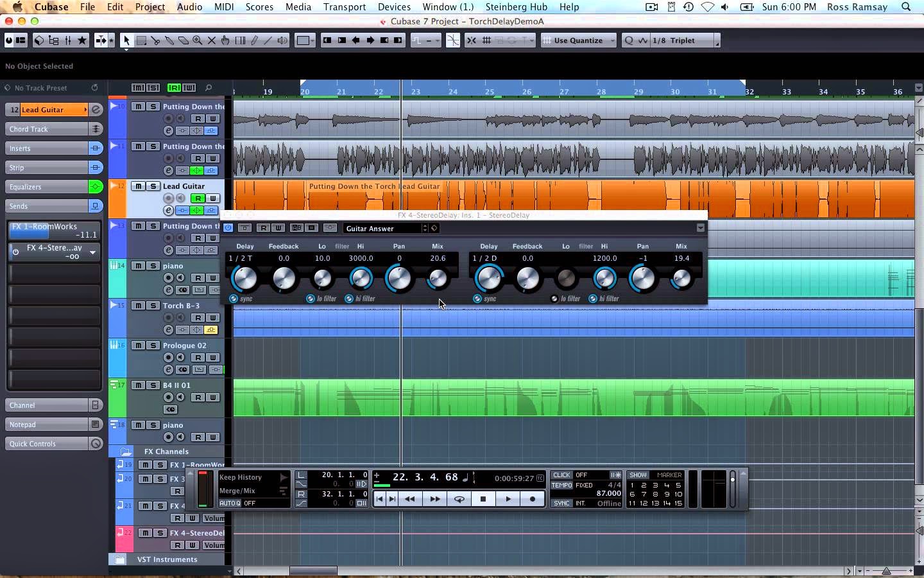Click the horizontal timeline scrollbar thumb
Screen dimensions: 924x578
(313, 571)
